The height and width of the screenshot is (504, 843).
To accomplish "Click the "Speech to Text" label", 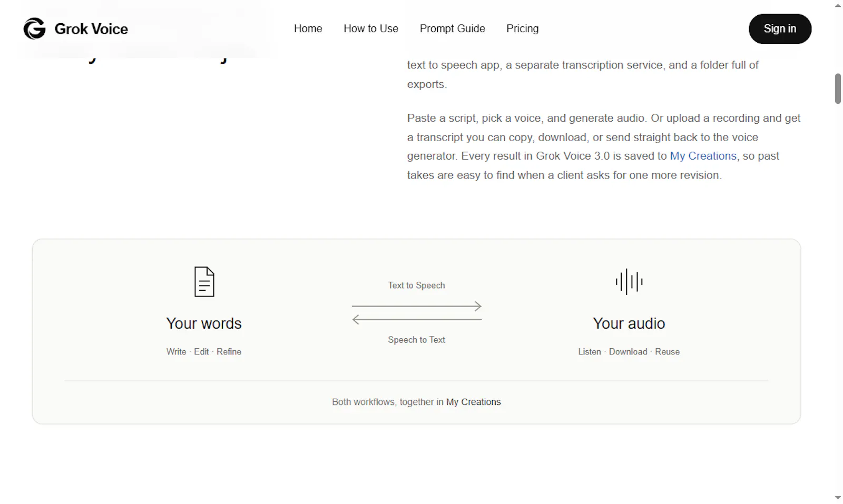I will pyautogui.click(x=417, y=340).
